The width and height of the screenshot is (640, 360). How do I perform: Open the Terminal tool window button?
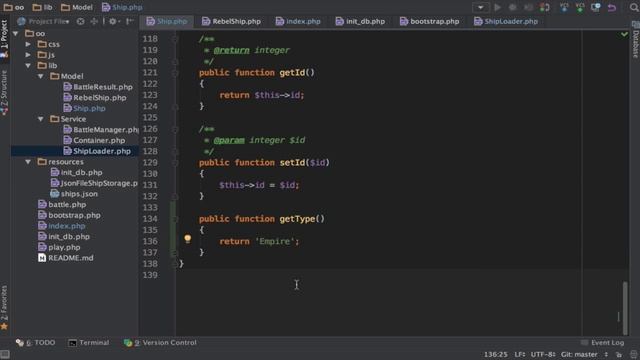click(89, 343)
